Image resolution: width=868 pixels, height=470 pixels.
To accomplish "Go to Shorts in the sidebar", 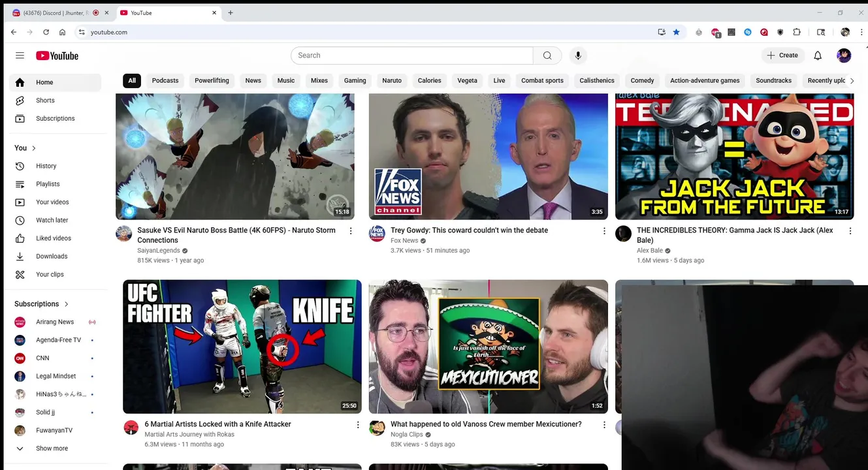I will [x=56, y=101].
